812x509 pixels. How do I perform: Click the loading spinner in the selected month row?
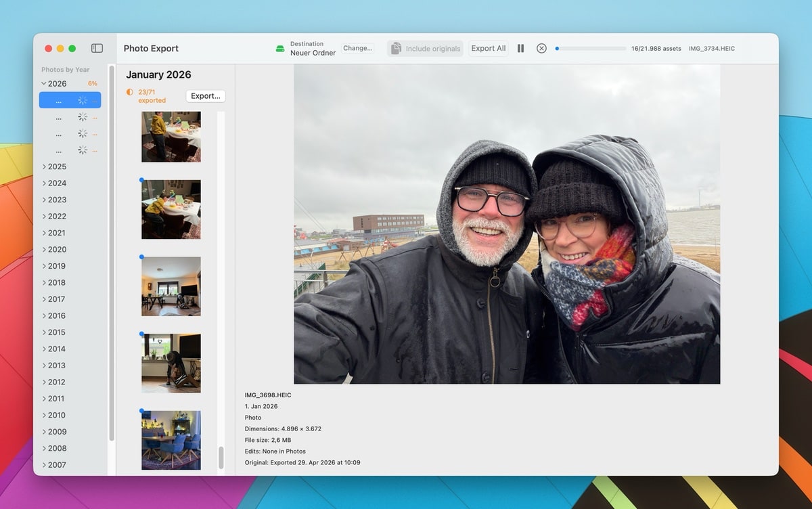coord(83,99)
